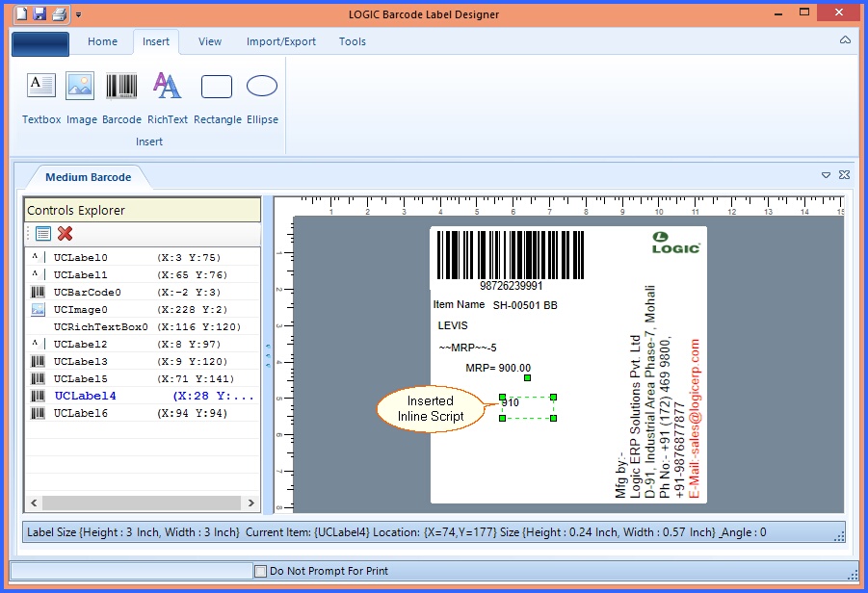868x593 pixels.
Task: Select the Medium Barcode document tab
Action: tap(88, 177)
